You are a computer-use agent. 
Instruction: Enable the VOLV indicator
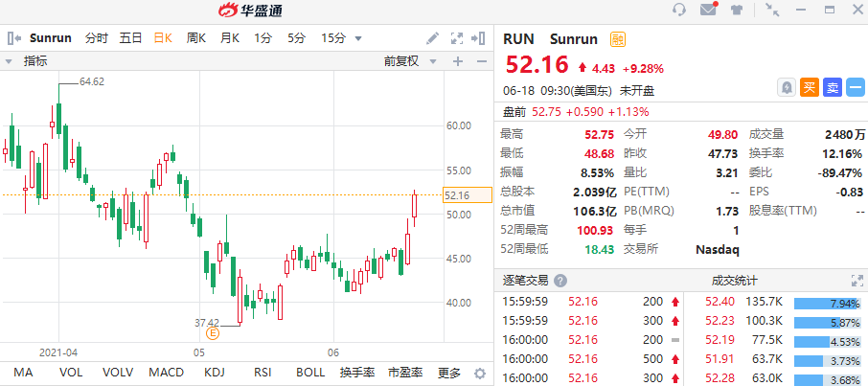coord(118,373)
